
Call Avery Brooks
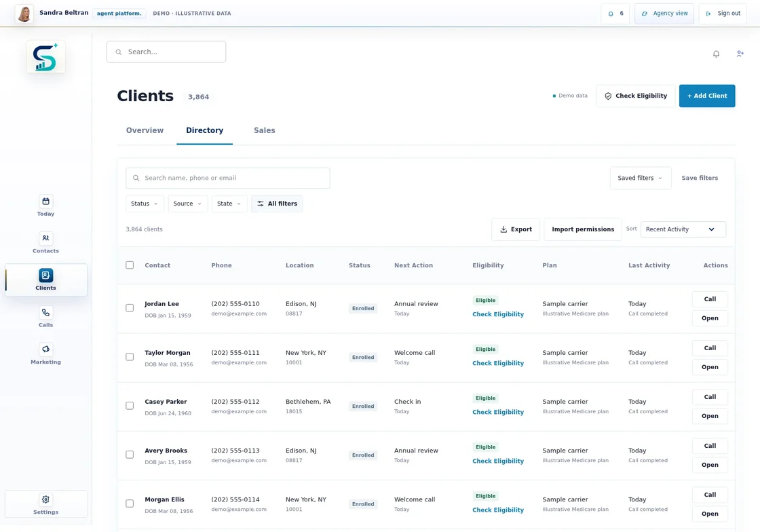[710, 446]
